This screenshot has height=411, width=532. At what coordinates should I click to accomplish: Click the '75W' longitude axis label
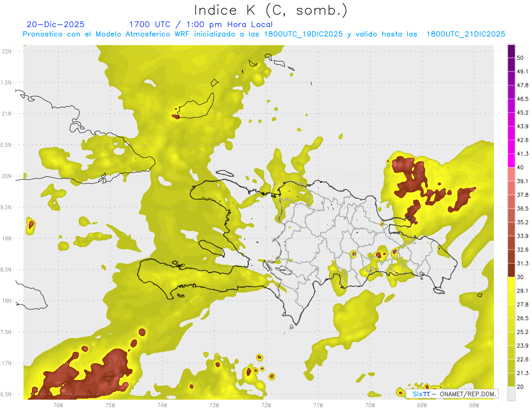pos(110,405)
